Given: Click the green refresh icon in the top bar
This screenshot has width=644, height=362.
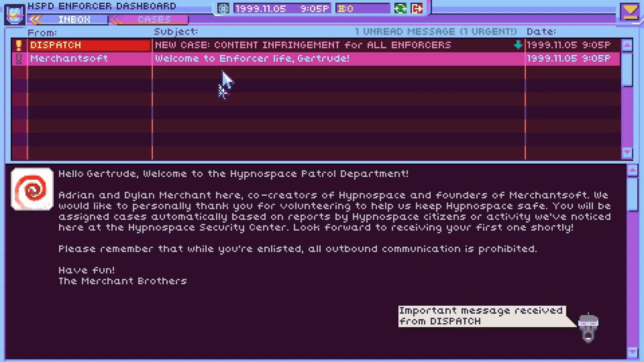Looking at the screenshot, I should (x=400, y=8).
